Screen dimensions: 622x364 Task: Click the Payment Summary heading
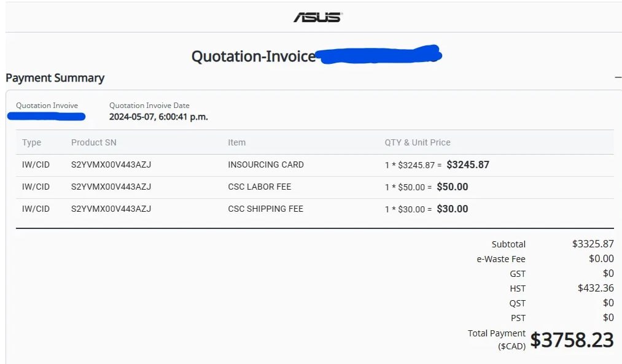(x=55, y=78)
